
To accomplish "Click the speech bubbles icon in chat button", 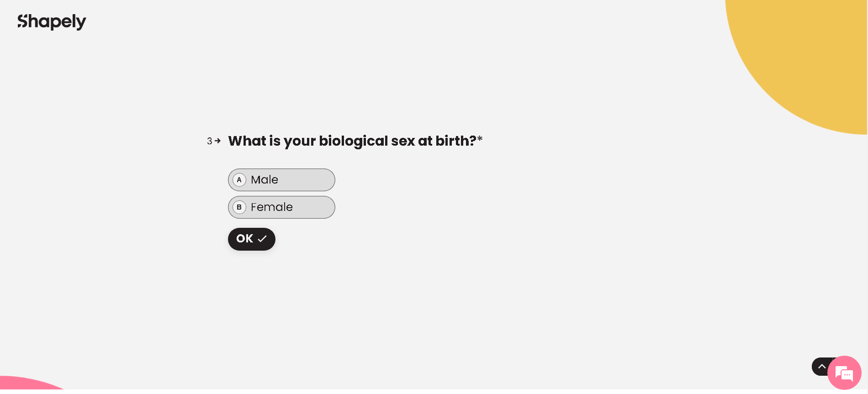I will coord(844,374).
